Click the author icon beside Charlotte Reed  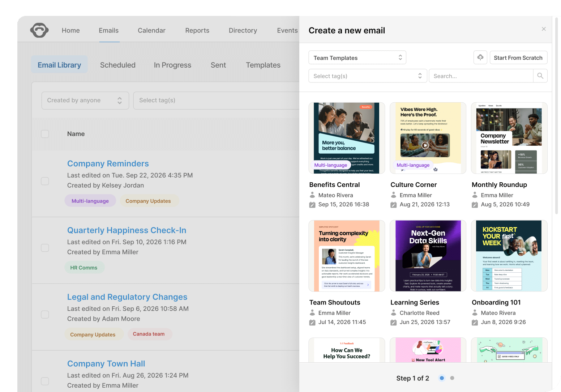click(x=394, y=313)
